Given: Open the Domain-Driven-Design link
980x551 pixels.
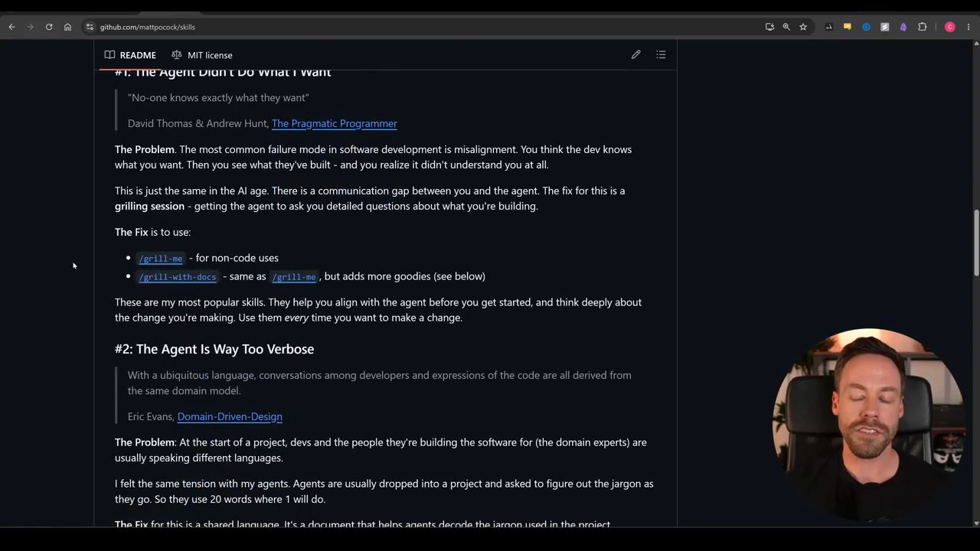Looking at the screenshot, I should coord(230,416).
